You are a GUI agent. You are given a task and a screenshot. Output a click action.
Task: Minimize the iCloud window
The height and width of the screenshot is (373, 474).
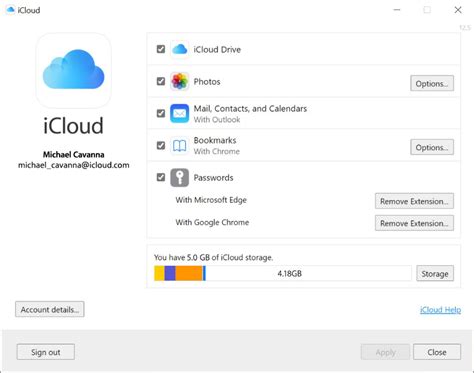pos(397,10)
